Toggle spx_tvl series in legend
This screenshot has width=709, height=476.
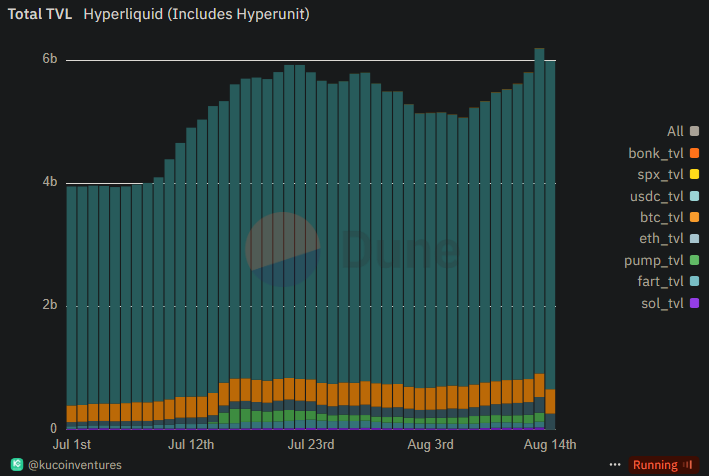[x=668, y=174]
